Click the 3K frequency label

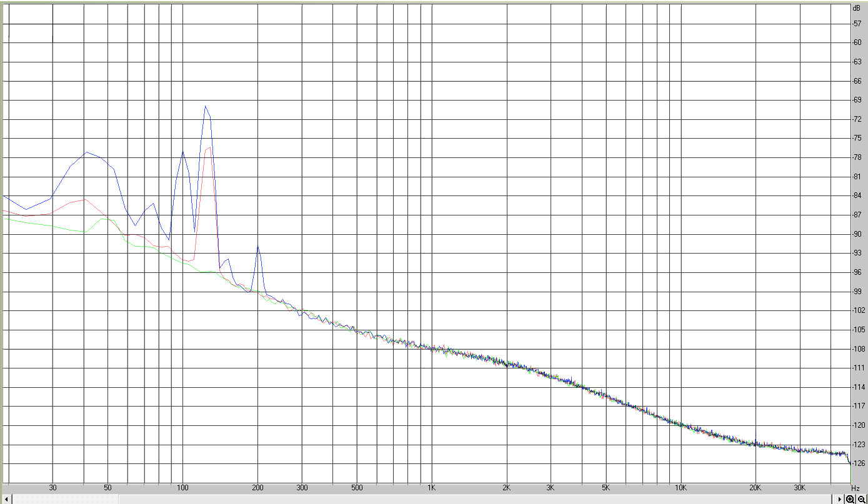[550, 488]
